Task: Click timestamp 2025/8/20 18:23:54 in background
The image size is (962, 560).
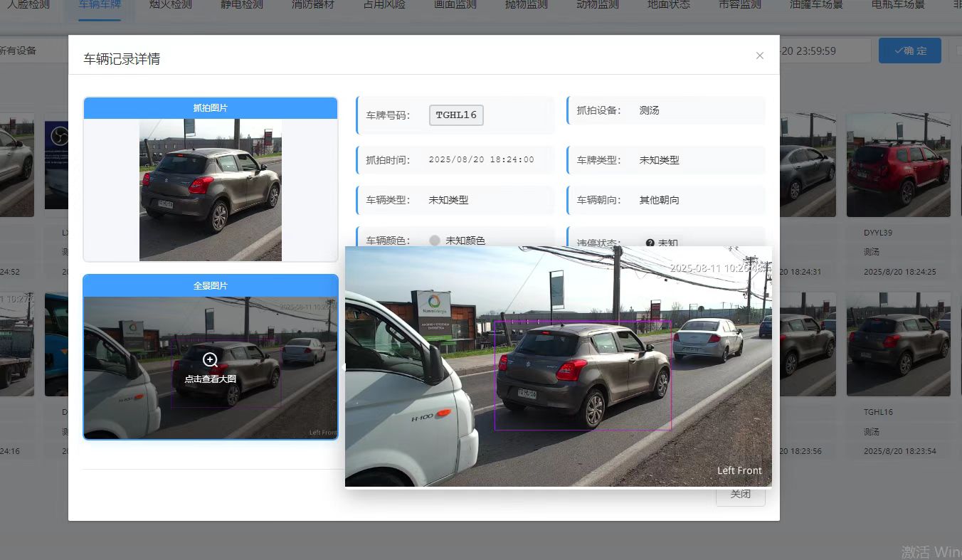Action: coord(900,451)
